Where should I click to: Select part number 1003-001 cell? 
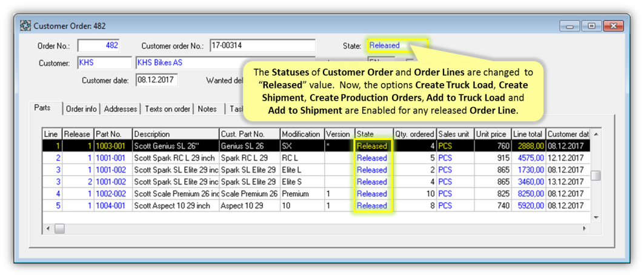(x=113, y=146)
